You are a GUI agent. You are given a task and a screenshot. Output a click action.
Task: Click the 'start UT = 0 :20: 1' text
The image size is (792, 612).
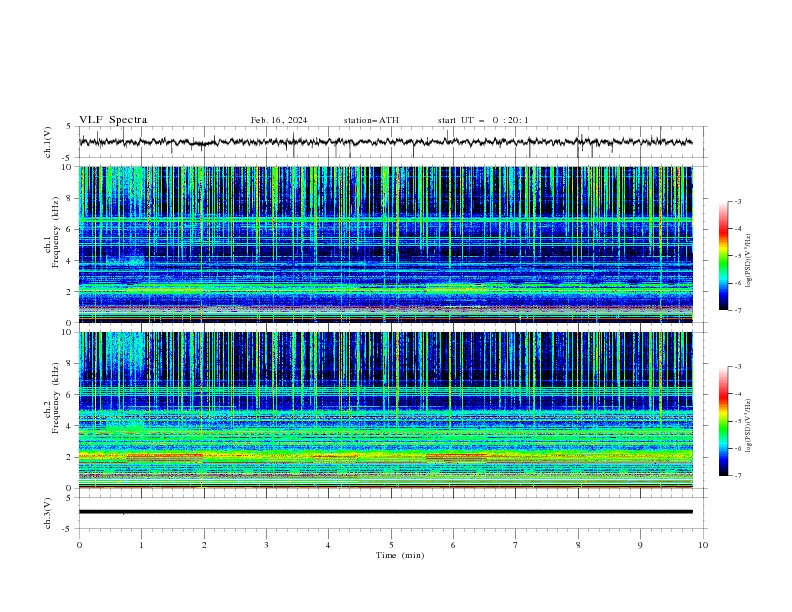483,120
